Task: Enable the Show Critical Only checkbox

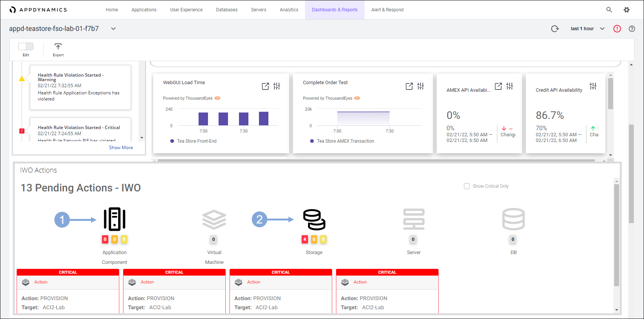Action: click(x=467, y=186)
